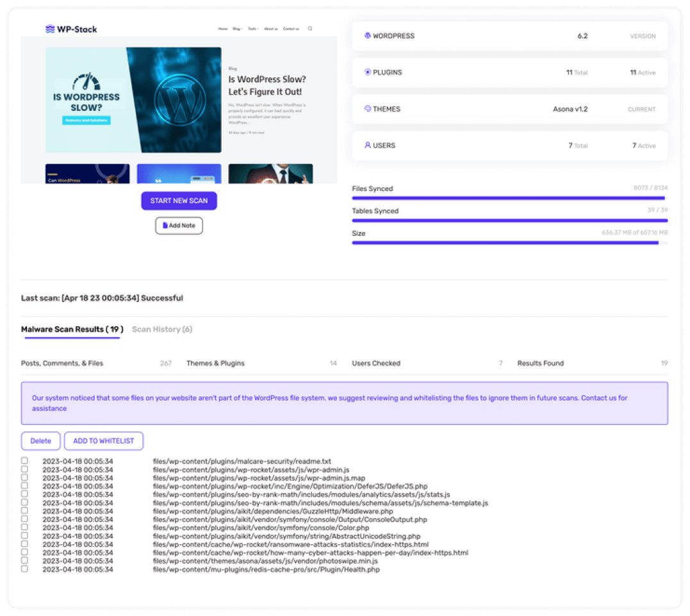This screenshot has height=616, width=690.
Task: Open the Is WordPress Slow featured image
Action: coord(133,100)
